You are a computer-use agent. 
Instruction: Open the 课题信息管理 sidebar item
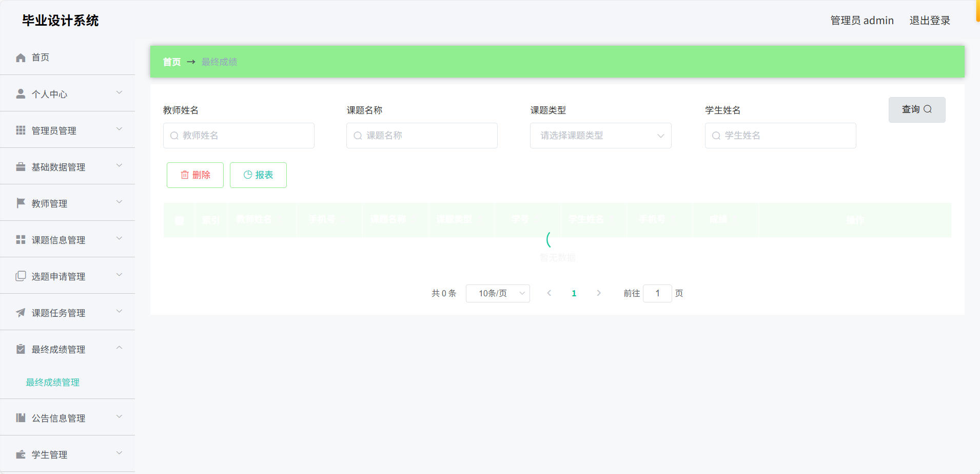pos(67,240)
